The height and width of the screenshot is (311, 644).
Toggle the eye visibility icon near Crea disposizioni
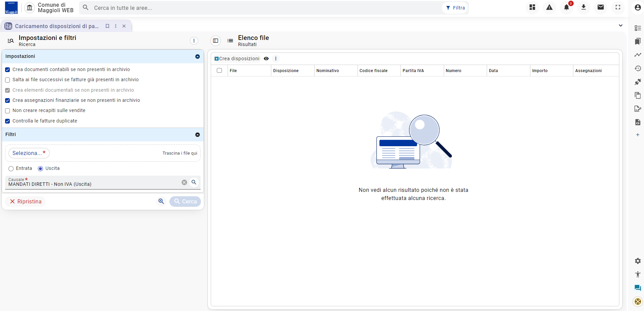pos(266,59)
